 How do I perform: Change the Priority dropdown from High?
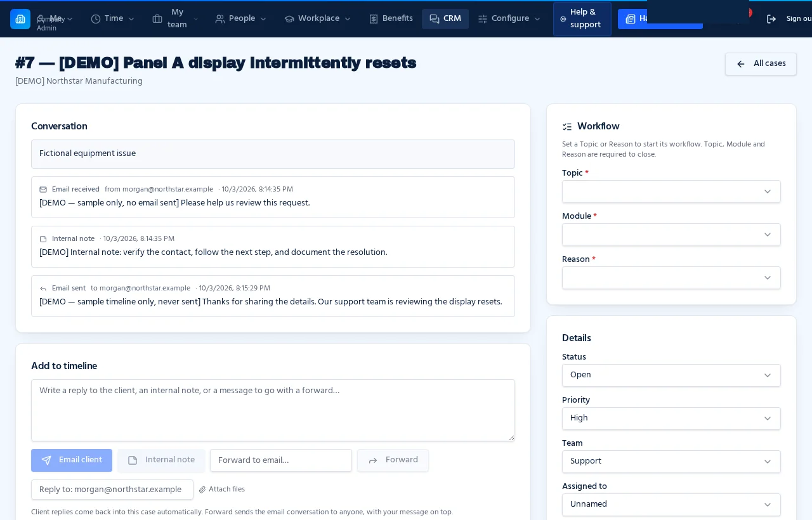pos(671,419)
